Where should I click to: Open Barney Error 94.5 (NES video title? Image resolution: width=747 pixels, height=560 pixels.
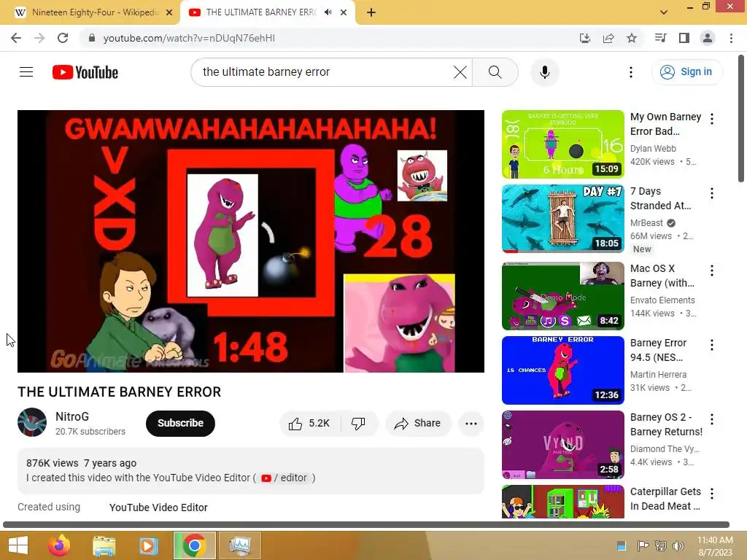tap(658, 350)
